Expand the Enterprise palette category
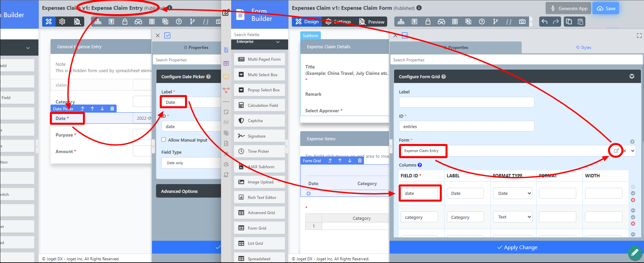The width and height of the screenshot is (644, 263). 278,42
